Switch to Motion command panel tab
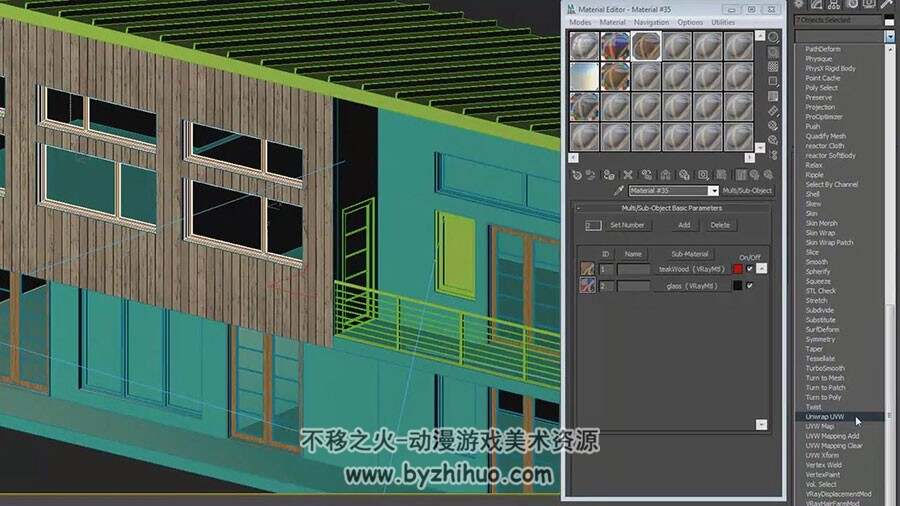 [x=852, y=5]
